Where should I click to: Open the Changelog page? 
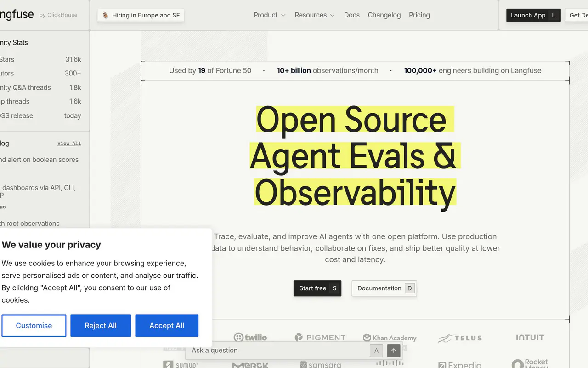tap(384, 15)
